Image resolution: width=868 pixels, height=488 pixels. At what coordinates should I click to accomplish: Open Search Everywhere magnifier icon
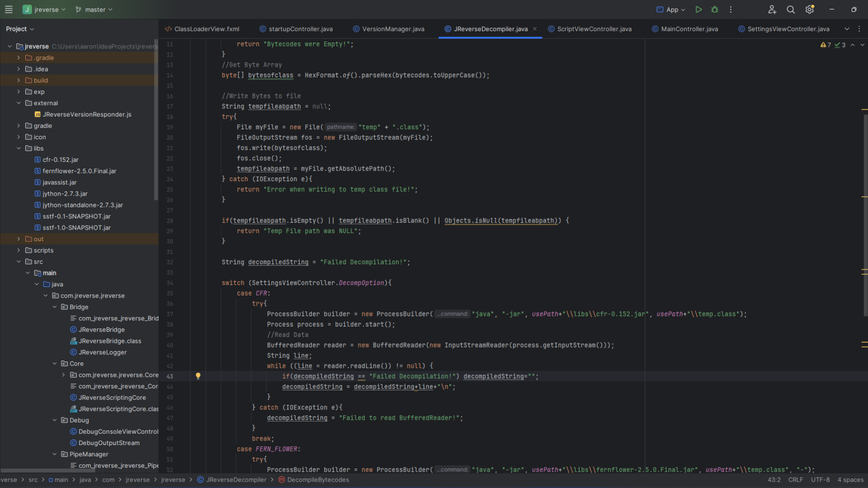click(791, 9)
